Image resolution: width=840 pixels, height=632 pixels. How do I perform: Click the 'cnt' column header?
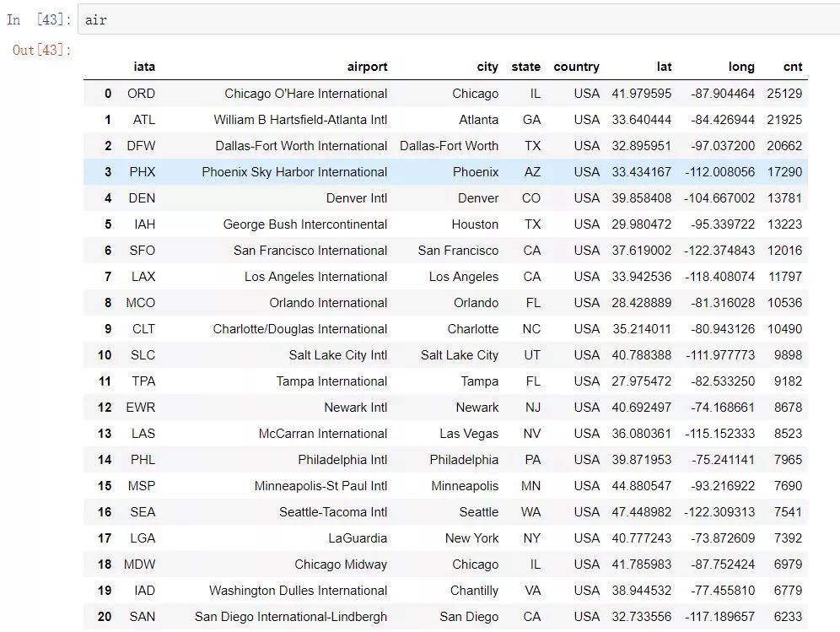(x=793, y=67)
